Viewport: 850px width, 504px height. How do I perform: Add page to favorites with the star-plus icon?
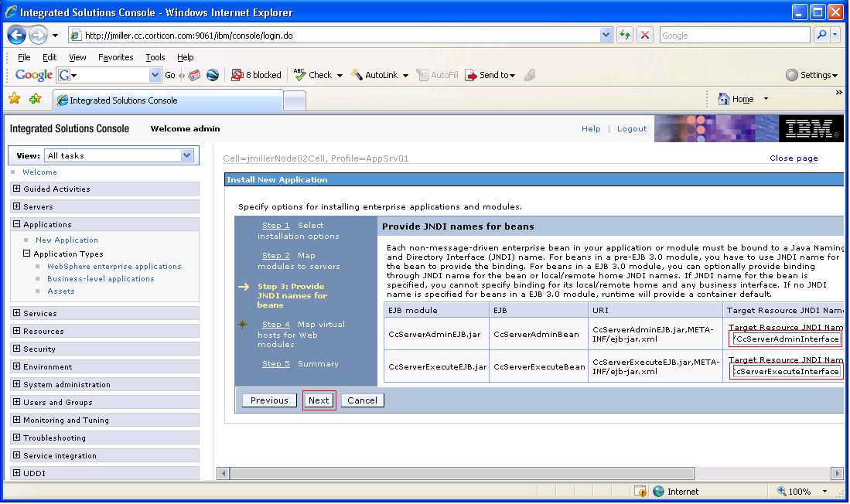pos(33,100)
